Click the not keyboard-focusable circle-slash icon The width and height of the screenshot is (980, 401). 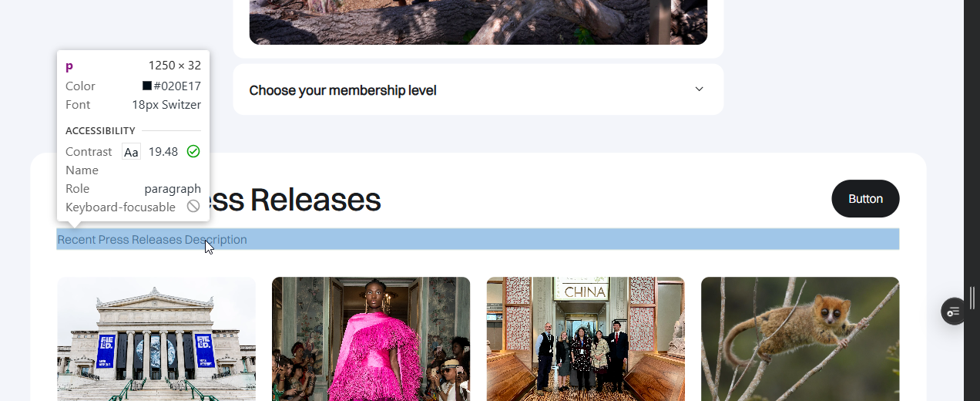193,206
